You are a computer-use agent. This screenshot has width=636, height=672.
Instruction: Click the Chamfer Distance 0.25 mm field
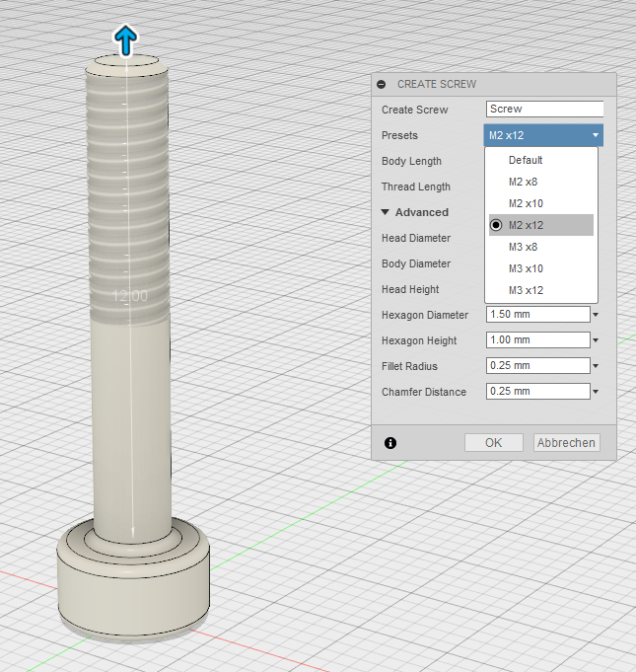point(538,392)
